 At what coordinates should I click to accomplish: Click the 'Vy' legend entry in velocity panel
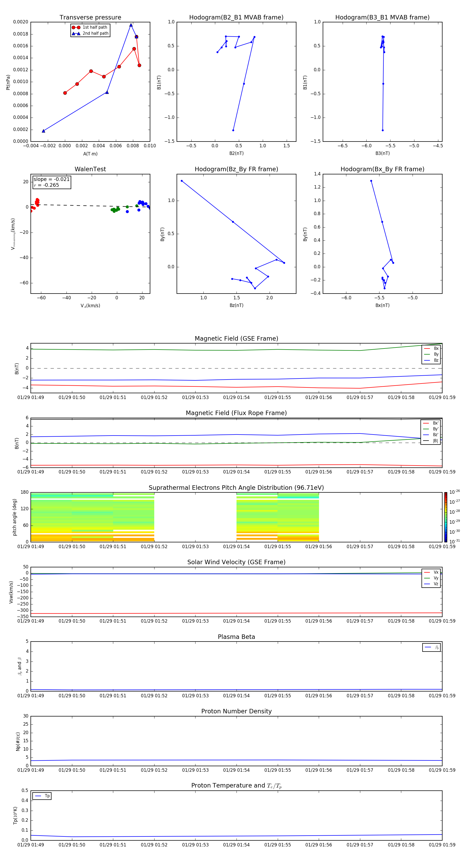(x=431, y=578)
